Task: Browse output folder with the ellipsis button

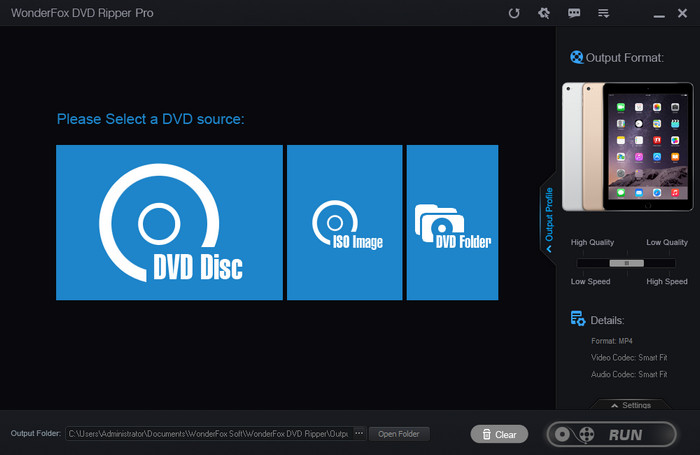Action: [359, 433]
